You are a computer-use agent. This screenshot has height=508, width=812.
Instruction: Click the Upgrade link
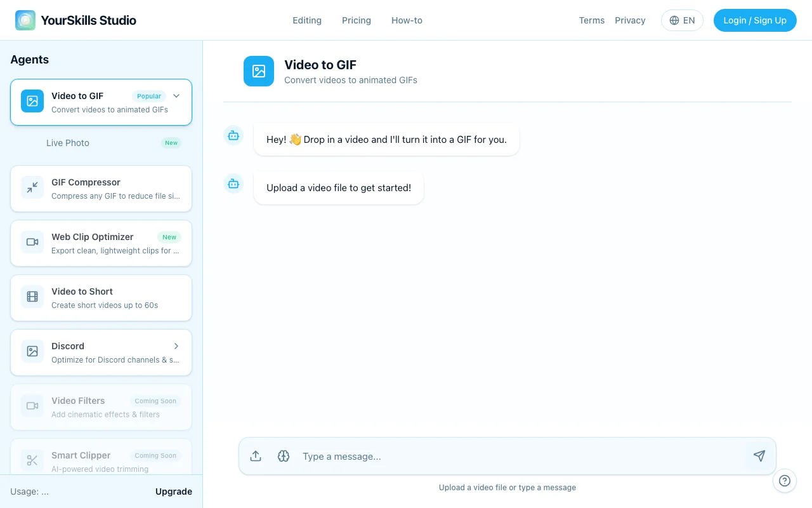pyautogui.click(x=174, y=491)
